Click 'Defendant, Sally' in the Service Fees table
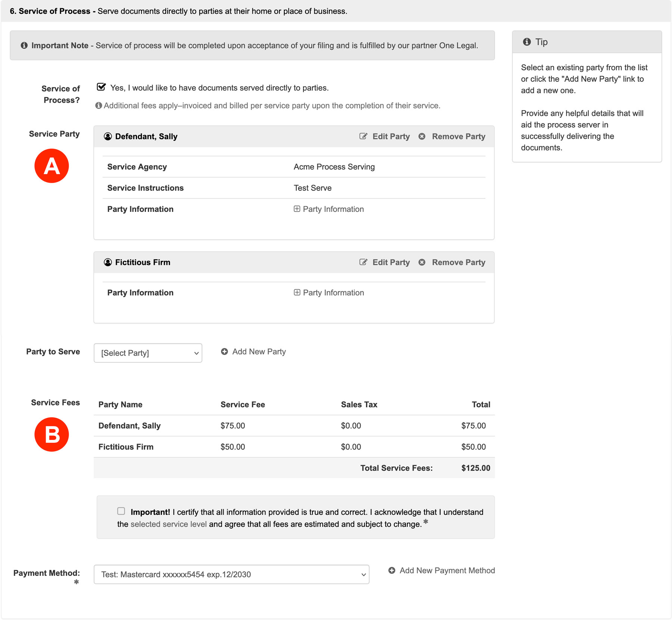Viewport: 672px width, 620px height. pos(130,426)
